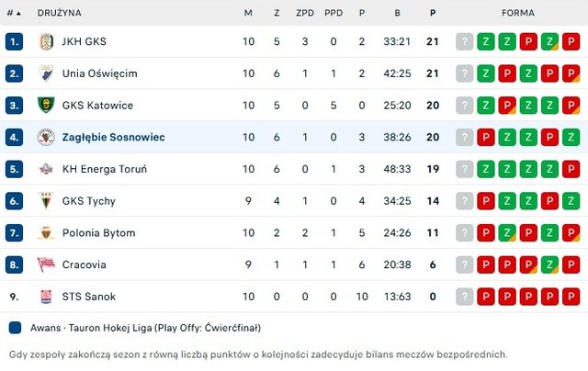This screenshot has width=588, height=371.
Task: Click the GKS Tychy team crest
Action: (x=46, y=201)
